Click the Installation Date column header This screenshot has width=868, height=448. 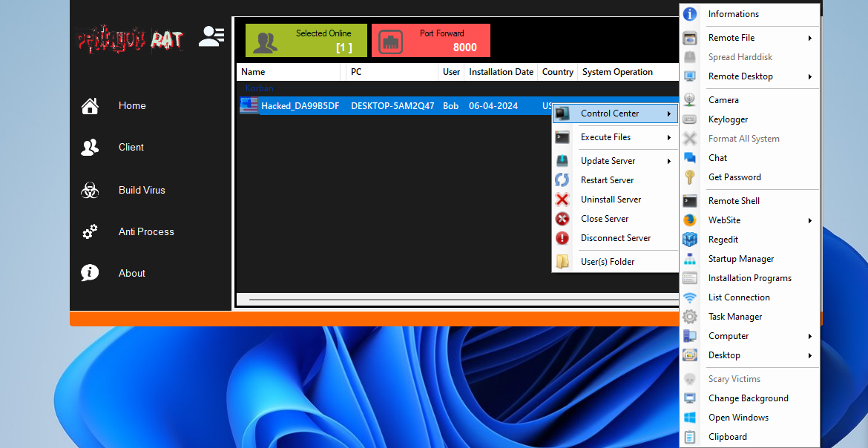click(x=501, y=72)
